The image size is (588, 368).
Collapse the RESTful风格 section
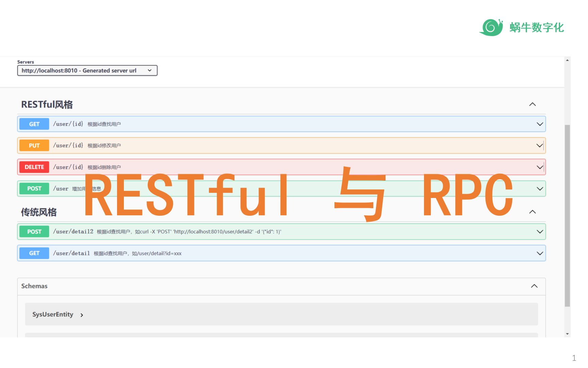tap(533, 104)
